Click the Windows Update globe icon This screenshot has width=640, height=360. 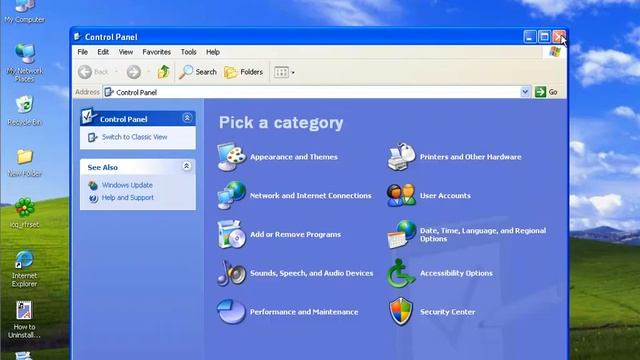coord(93,185)
